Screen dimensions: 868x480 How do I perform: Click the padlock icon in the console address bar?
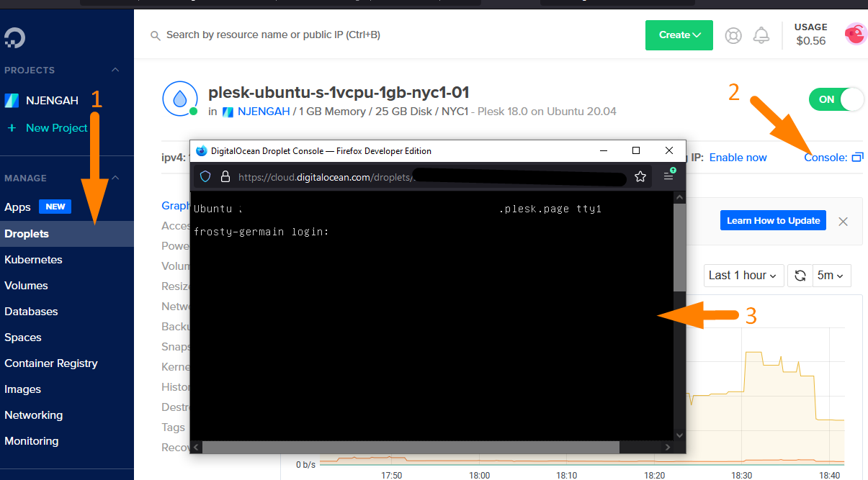(x=225, y=176)
